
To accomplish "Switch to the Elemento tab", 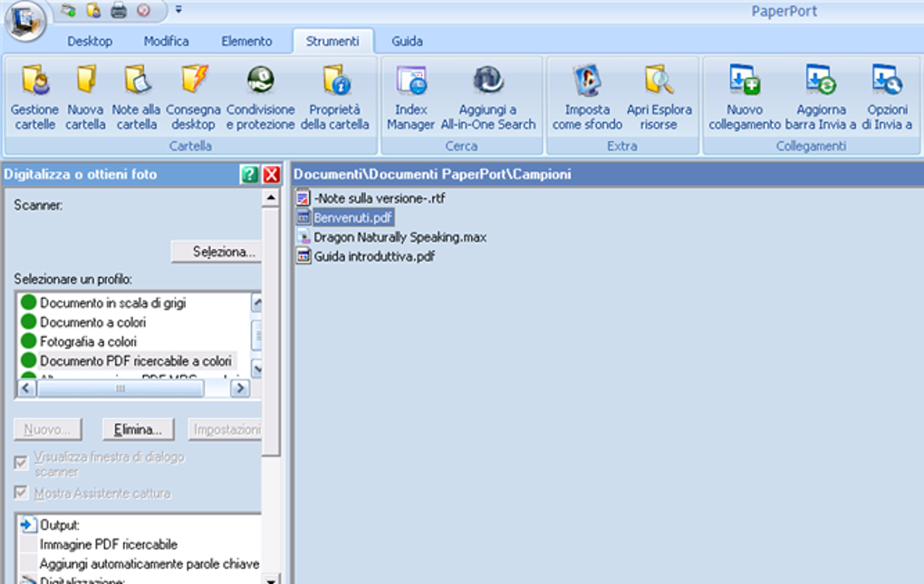I will click(x=246, y=42).
